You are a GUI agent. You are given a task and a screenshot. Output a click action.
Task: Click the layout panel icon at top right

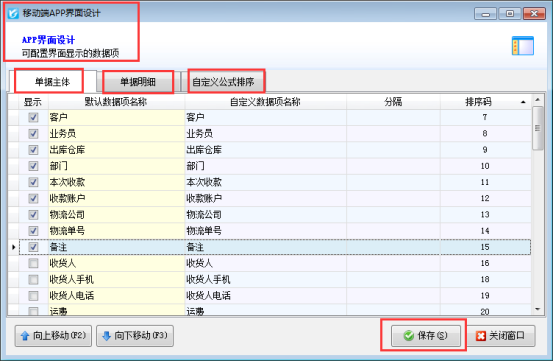(x=523, y=46)
